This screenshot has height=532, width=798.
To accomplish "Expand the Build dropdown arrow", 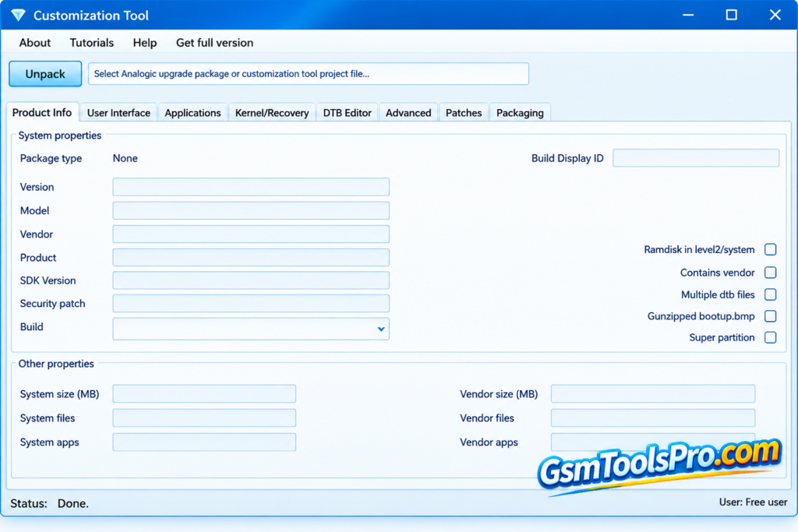I will point(380,329).
